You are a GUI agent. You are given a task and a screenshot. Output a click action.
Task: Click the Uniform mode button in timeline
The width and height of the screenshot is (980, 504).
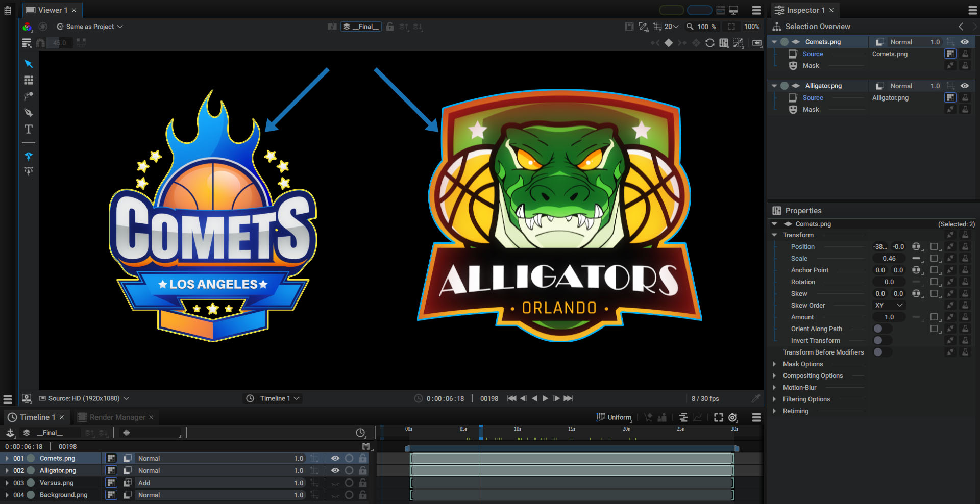point(615,417)
